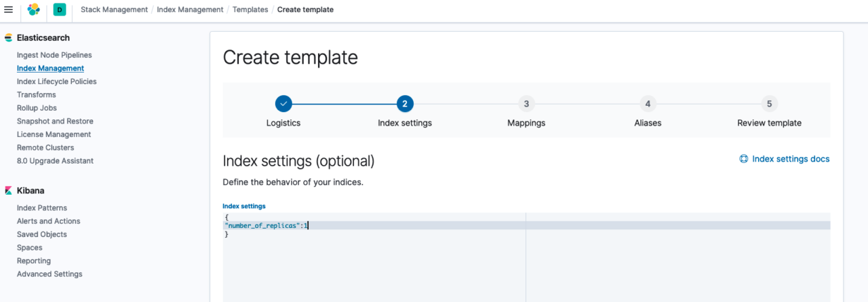Click the Elasticsearch section icon
The width and height of the screenshot is (868, 302).
click(8, 38)
